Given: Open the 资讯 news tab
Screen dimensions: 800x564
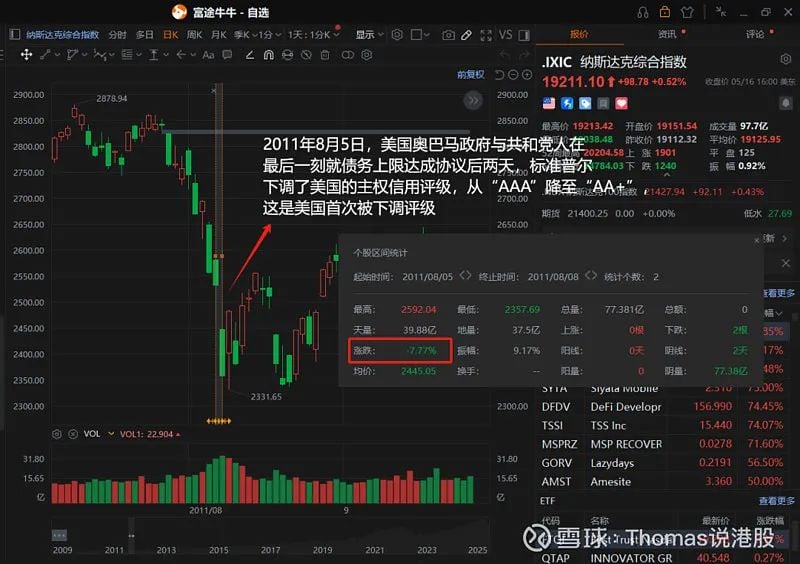Looking at the screenshot, I should tap(667, 34).
